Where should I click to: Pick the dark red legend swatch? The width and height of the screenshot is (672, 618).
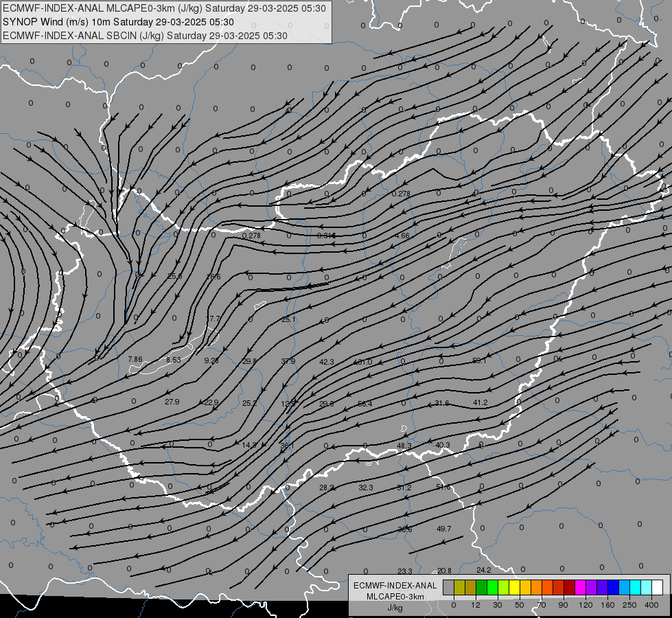[569, 587]
